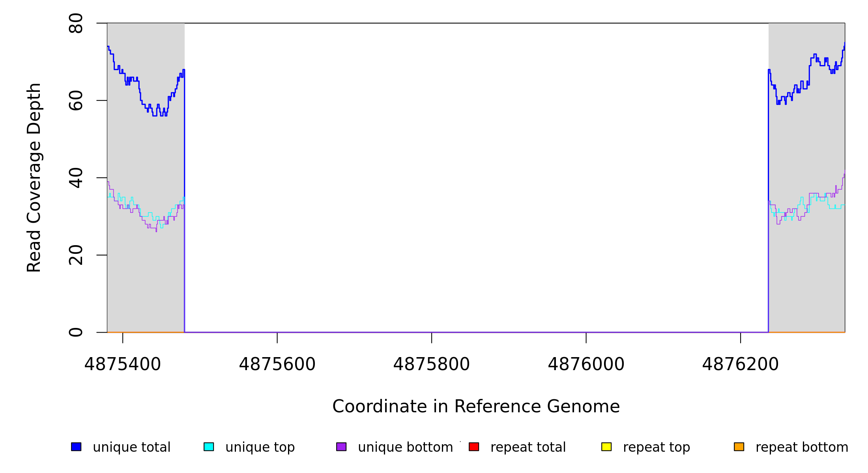Click the y-axis tick label 80
The width and height of the screenshot is (868, 473).
(x=76, y=23)
